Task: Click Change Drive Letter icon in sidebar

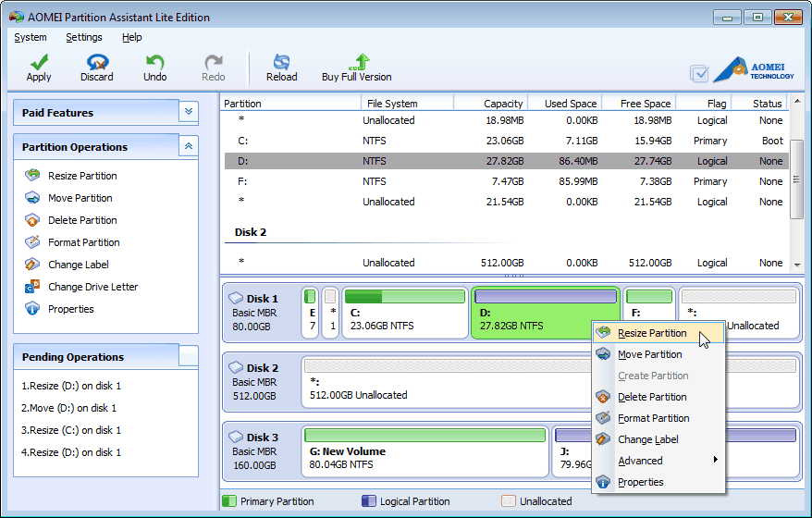Action: (32, 287)
